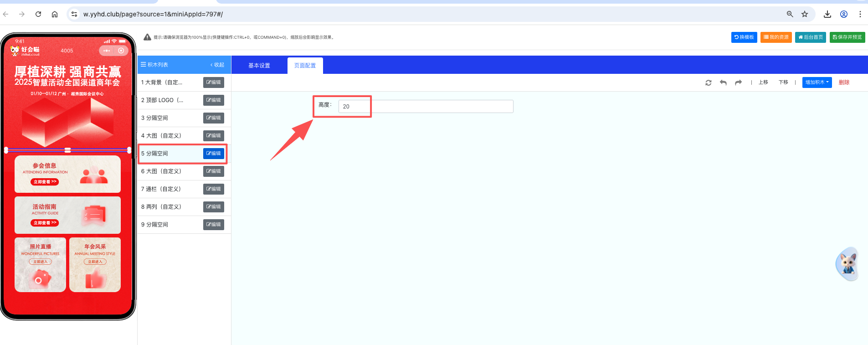This screenshot has width=868, height=345.
Task: Click the browser home icon
Action: [55, 14]
